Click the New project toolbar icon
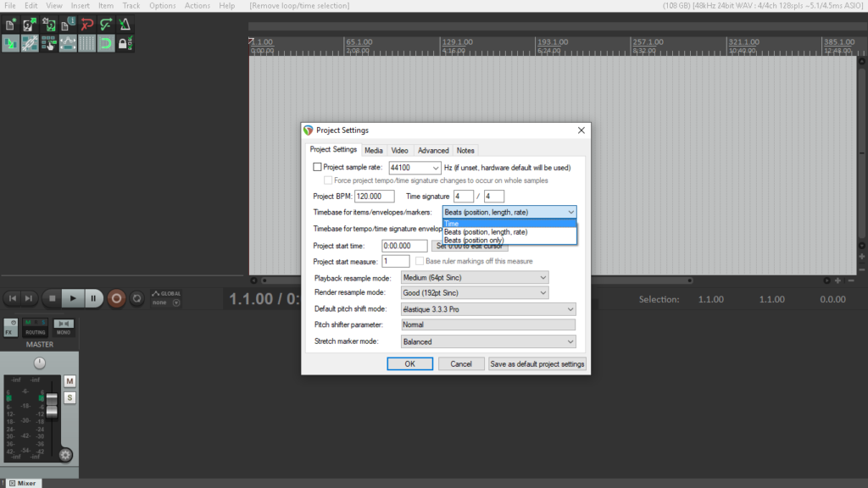This screenshot has width=868, height=488. pos(10,25)
